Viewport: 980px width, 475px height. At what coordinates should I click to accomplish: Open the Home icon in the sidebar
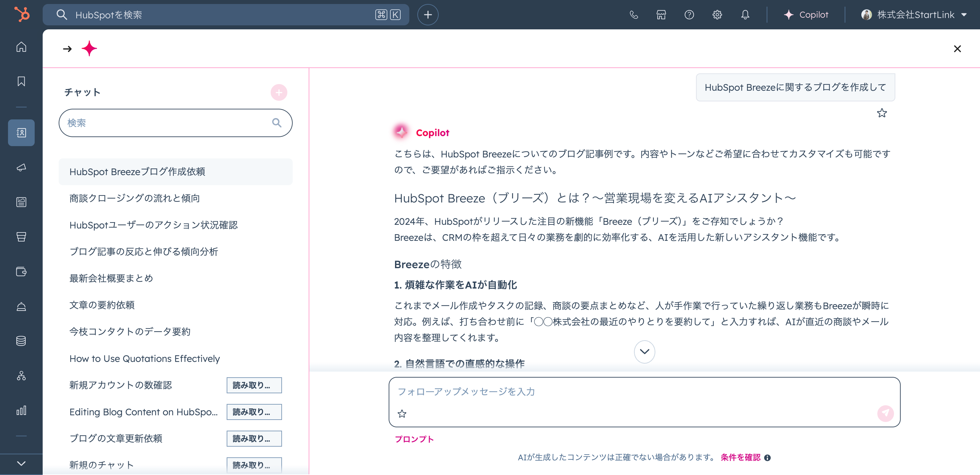[21, 47]
